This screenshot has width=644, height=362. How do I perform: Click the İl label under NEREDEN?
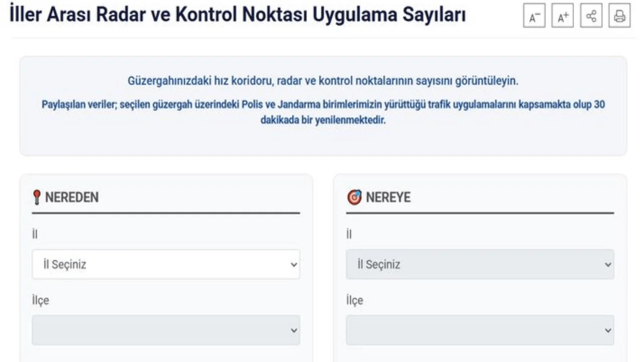point(35,234)
